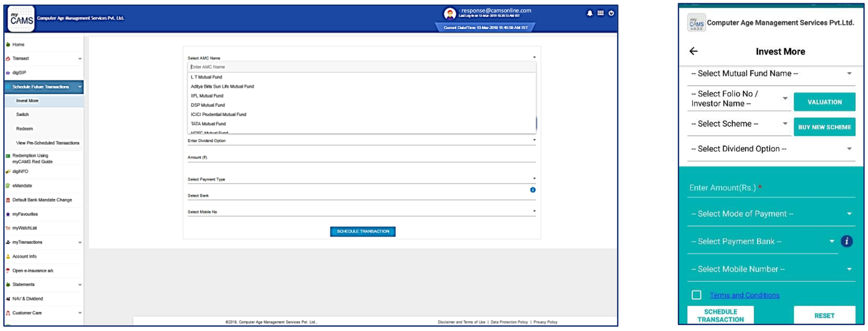Click the notification bell icon in header
868x331 pixels.
590,14
